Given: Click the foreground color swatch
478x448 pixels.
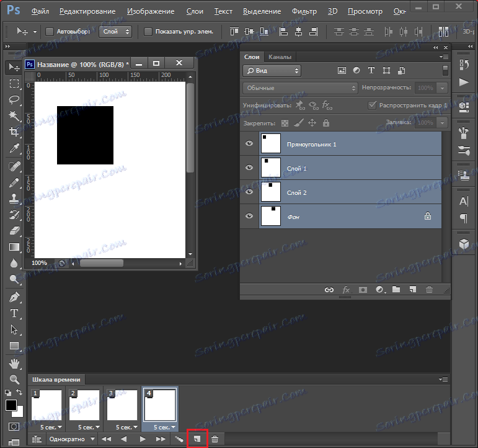Looking at the screenshot, I should pos(11,406).
